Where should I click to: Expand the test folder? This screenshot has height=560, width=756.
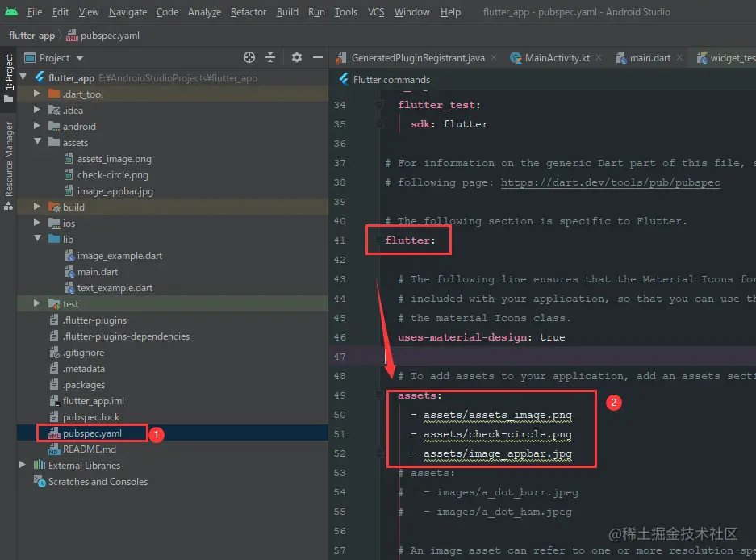36,303
